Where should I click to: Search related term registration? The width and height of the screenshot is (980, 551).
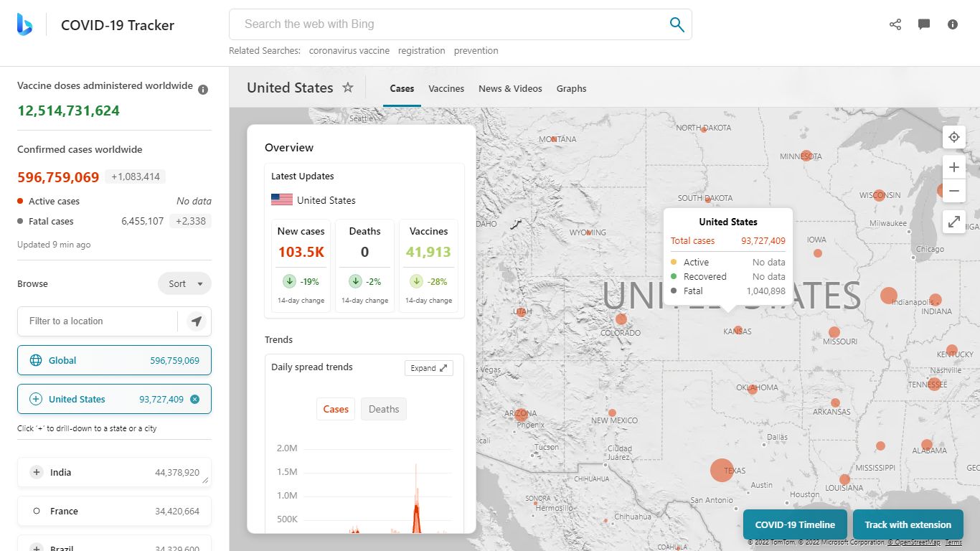click(422, 51)
